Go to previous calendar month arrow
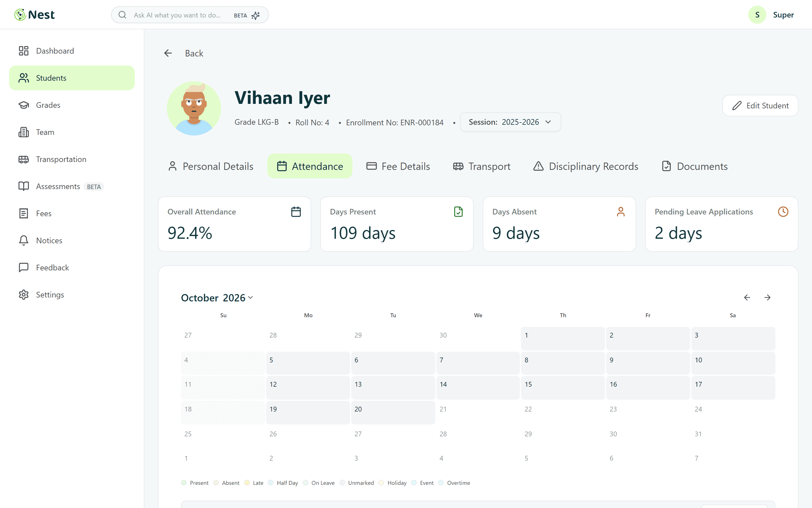The width and height of the screenshot is (812, 508). (x=747, y=298)
